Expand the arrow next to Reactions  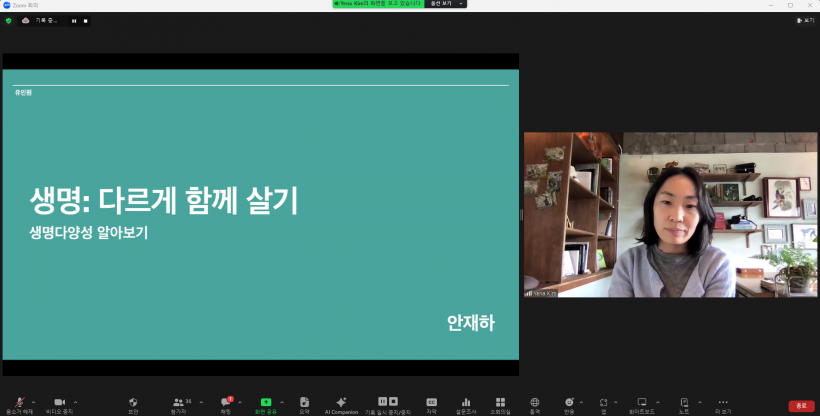[583, 402]
